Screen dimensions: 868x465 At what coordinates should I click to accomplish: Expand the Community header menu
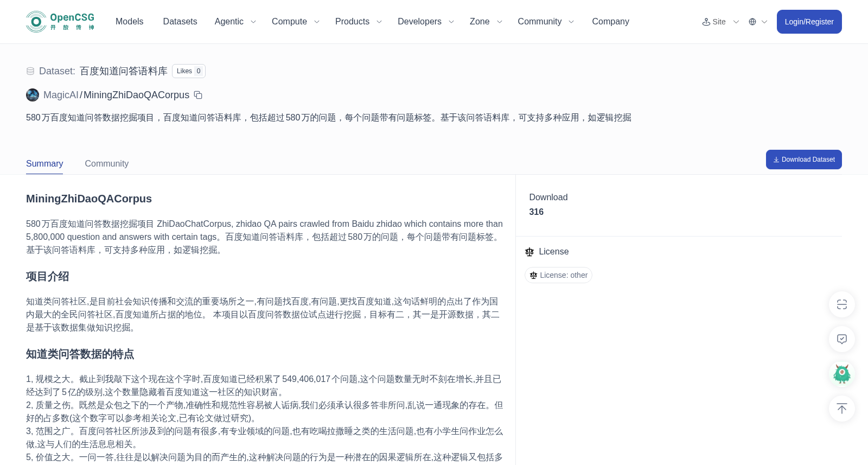point(546,22)
